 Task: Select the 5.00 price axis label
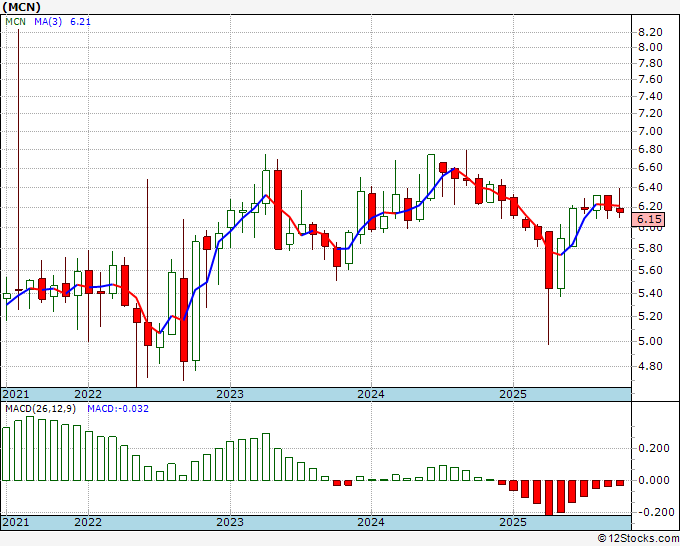click(x=650, y=341)
